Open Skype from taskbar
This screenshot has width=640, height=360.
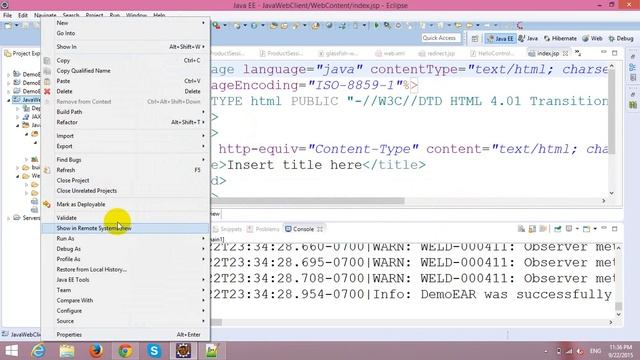pyautogui.click(x=154, y=351)
